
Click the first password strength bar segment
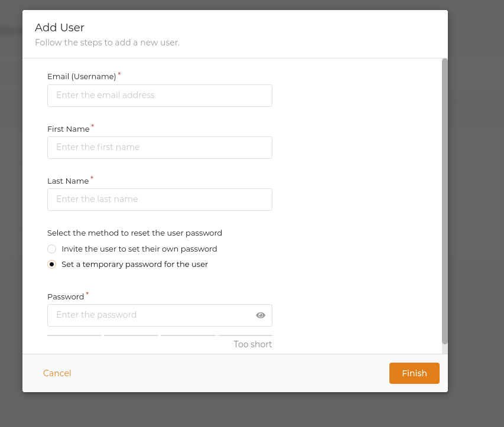[74, 334]
